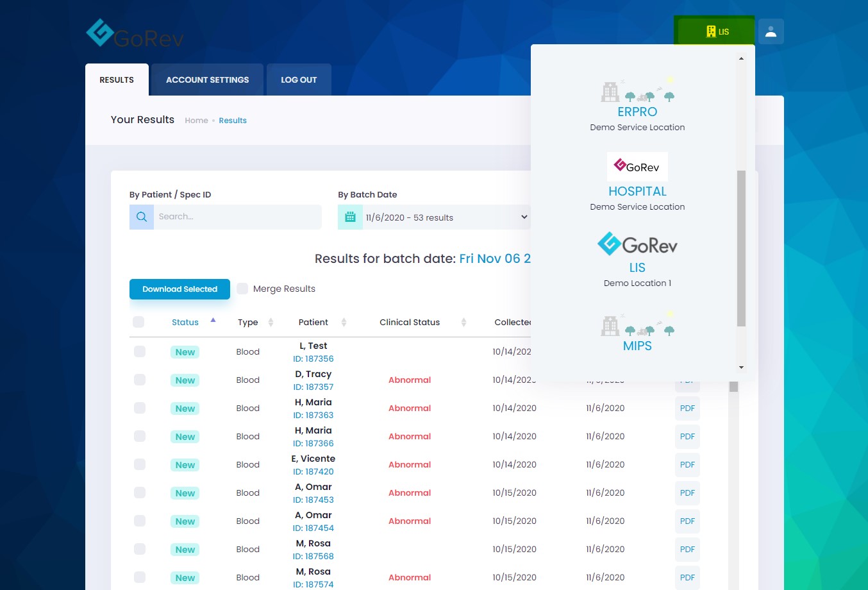
Task: Pick the MIPS location icon
Action: tap(637, 326)
